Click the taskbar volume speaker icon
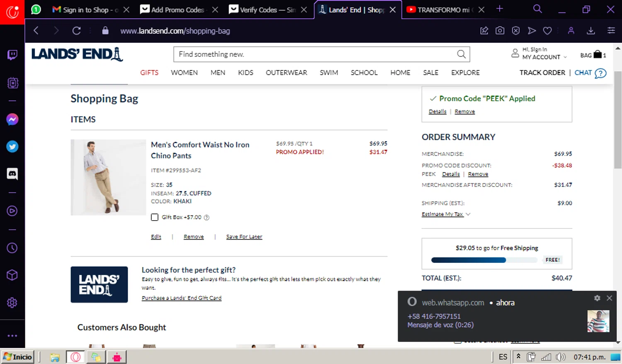The width and height of the screenshot is (622, 364). [561, 357]
